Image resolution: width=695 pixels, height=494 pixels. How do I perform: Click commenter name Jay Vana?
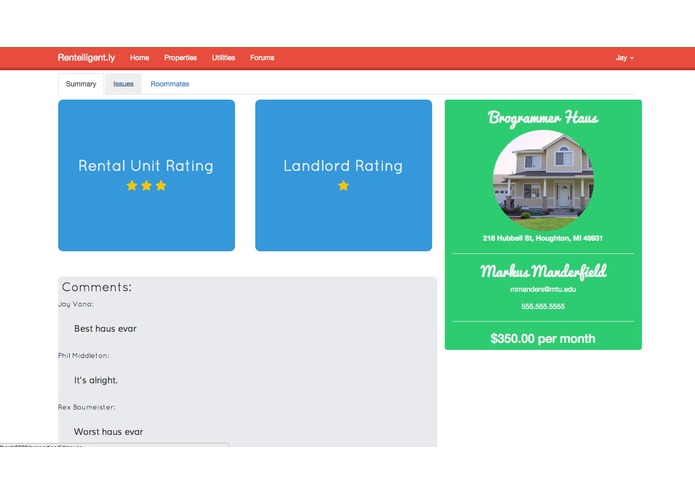tap(76, 304)
